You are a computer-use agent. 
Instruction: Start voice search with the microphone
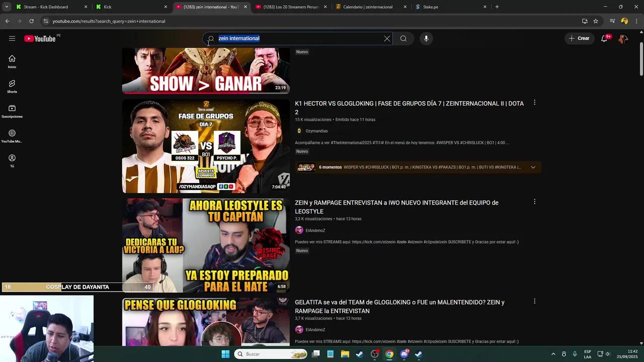[426, 39]
